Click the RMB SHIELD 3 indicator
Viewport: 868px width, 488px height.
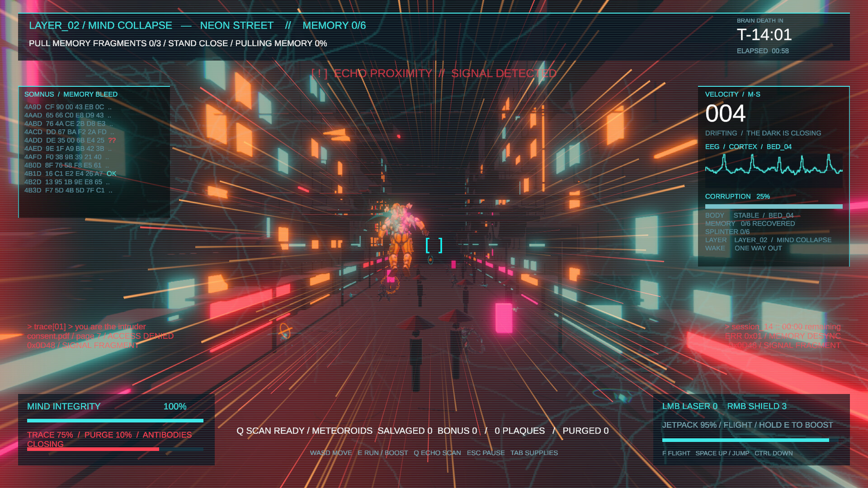pyautogui.click(x=757, y=406)
